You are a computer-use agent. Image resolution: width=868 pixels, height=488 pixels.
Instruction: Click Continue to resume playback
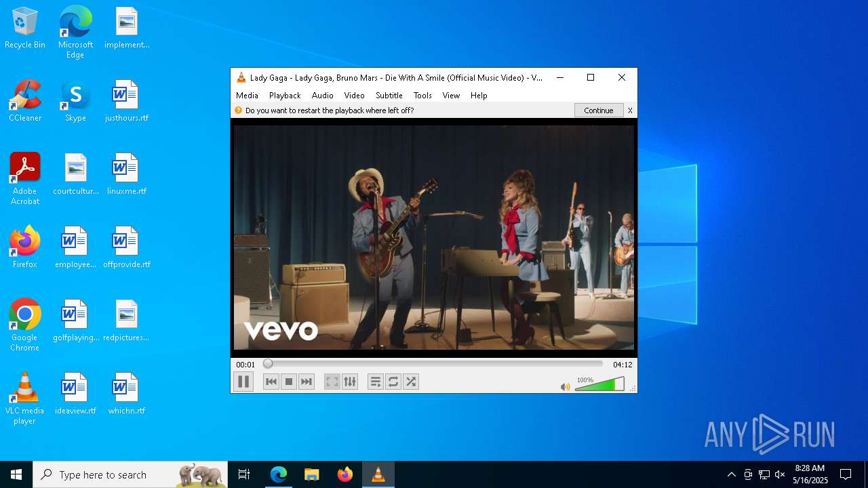[x=599, y=110]
